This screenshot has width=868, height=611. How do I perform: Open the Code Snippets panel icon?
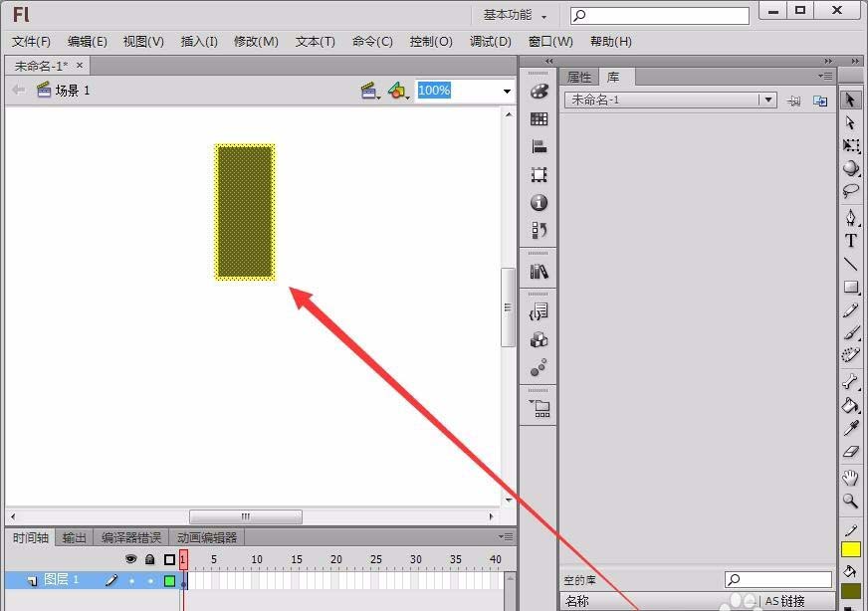(x=539, y=312)
